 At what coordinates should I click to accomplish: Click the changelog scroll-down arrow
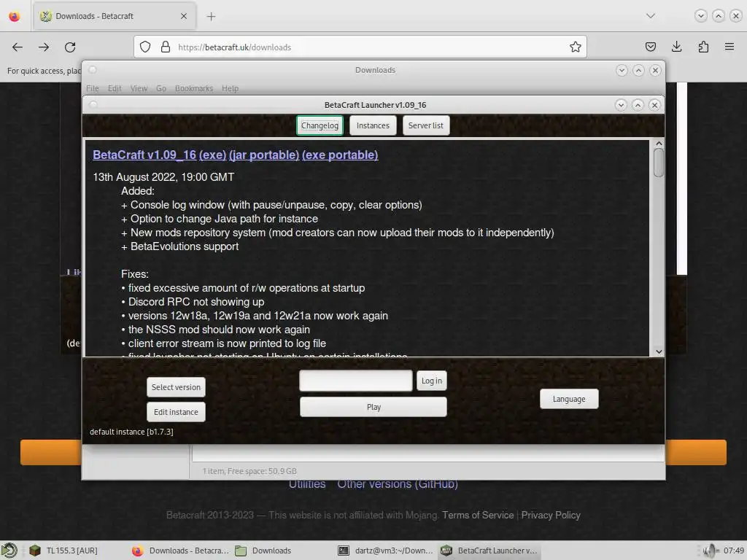point(659,352)
